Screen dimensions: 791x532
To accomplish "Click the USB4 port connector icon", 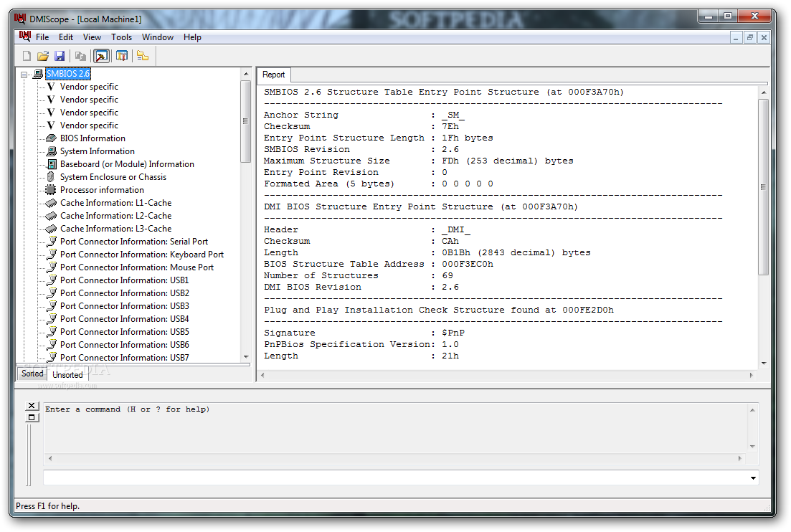I will pyautogui.click(x=52, y=318).
